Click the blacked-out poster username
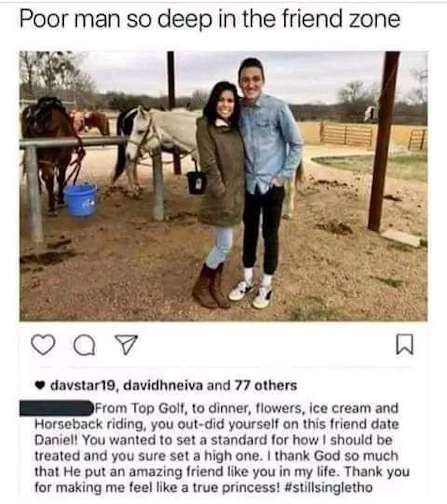This screenshot has width=447, height=504. [56, 408]
